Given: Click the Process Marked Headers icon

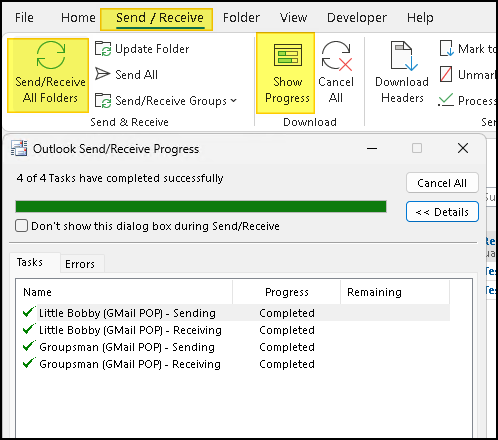Looking at the screenshot, I should (x=446, y=100).
